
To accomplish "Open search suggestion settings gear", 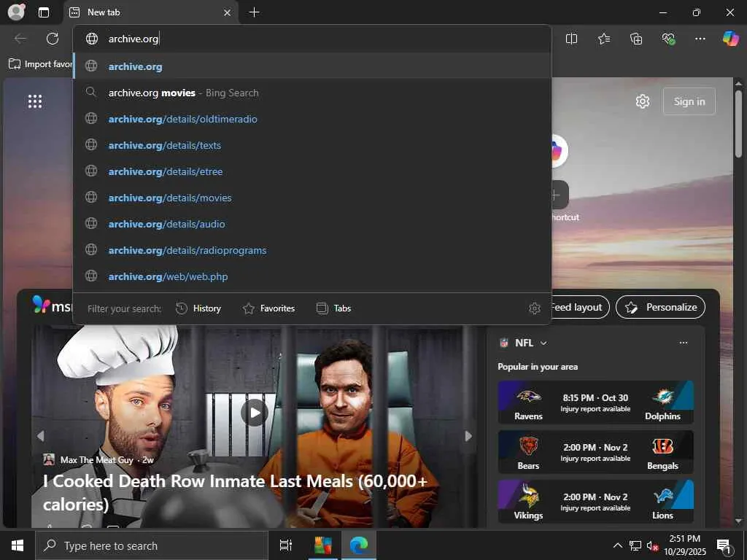I will point(535,308).
